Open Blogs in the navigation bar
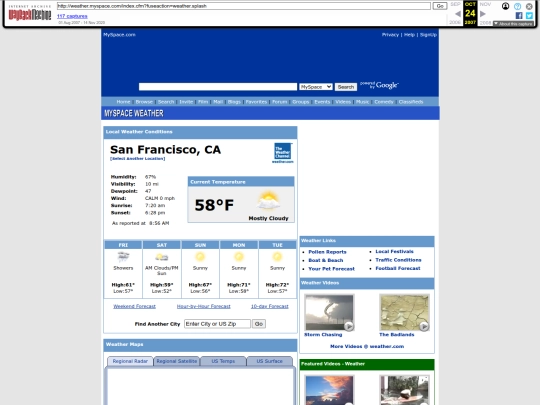The width and height of the screenshot is (540, 405). [234, 102]
